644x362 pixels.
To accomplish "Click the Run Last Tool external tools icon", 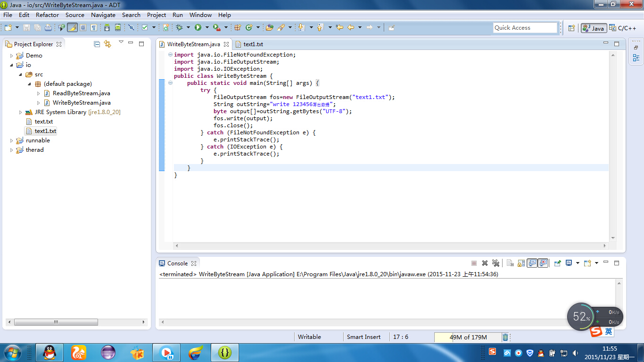I will point(217,28).
